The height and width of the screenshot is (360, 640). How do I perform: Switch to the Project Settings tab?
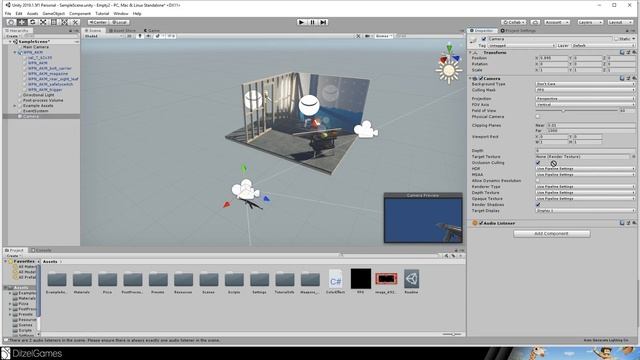pyautogui.click(x=518, y=30)
